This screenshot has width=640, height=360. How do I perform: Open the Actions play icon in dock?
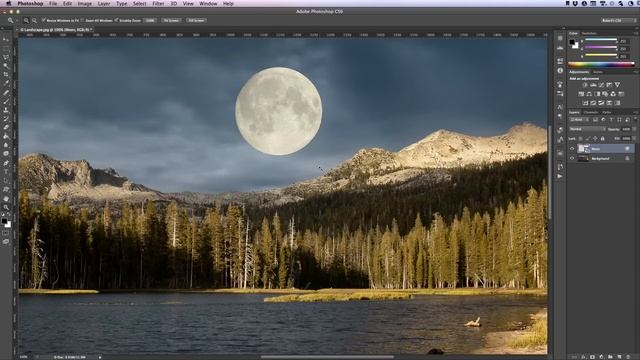tap(560, 176)
